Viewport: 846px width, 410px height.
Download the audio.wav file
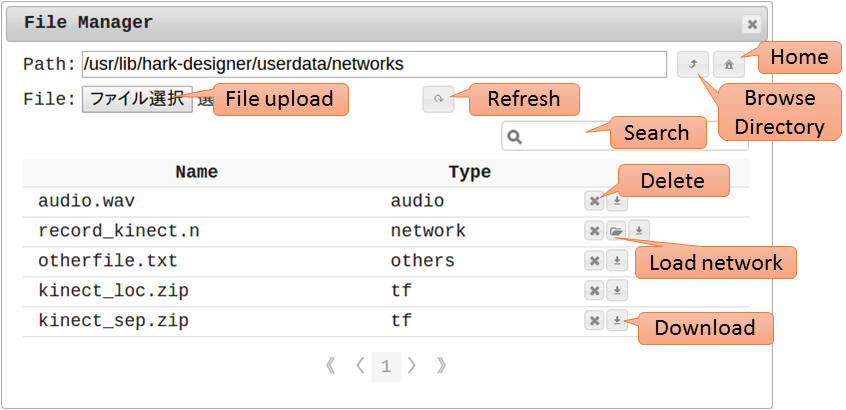point(618,202)
